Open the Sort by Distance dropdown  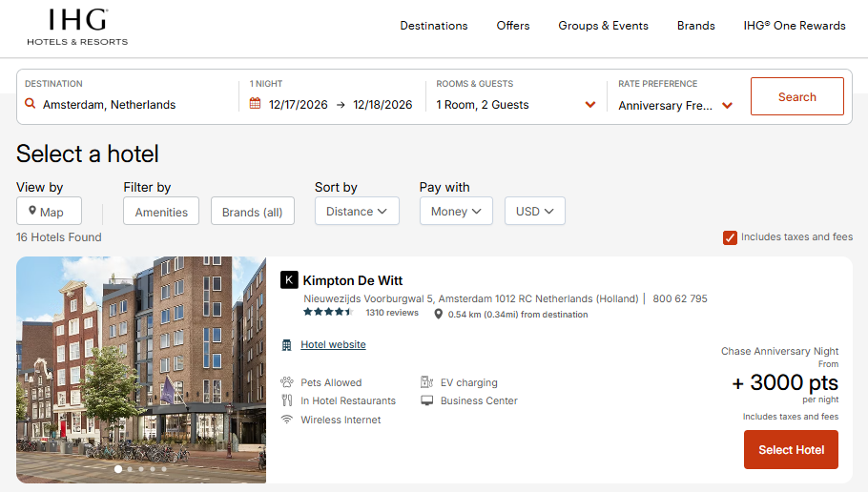tap(357, 211)
